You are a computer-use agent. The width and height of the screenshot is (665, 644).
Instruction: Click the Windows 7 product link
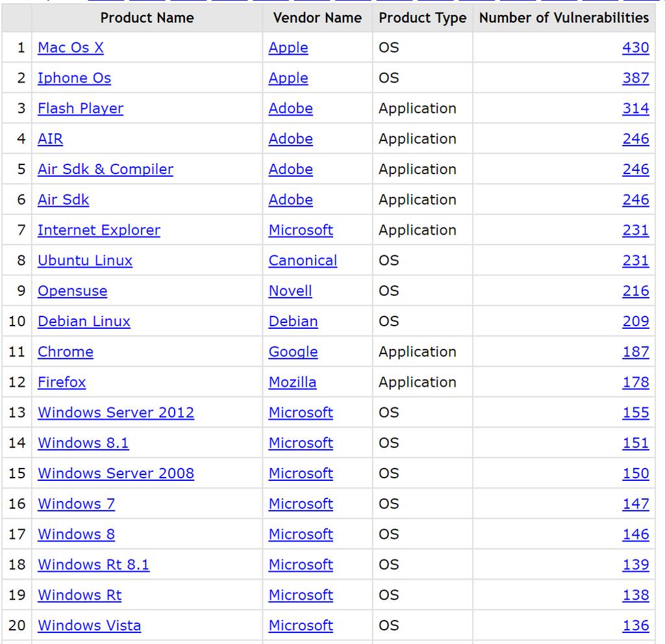click(x=77, y=504)
